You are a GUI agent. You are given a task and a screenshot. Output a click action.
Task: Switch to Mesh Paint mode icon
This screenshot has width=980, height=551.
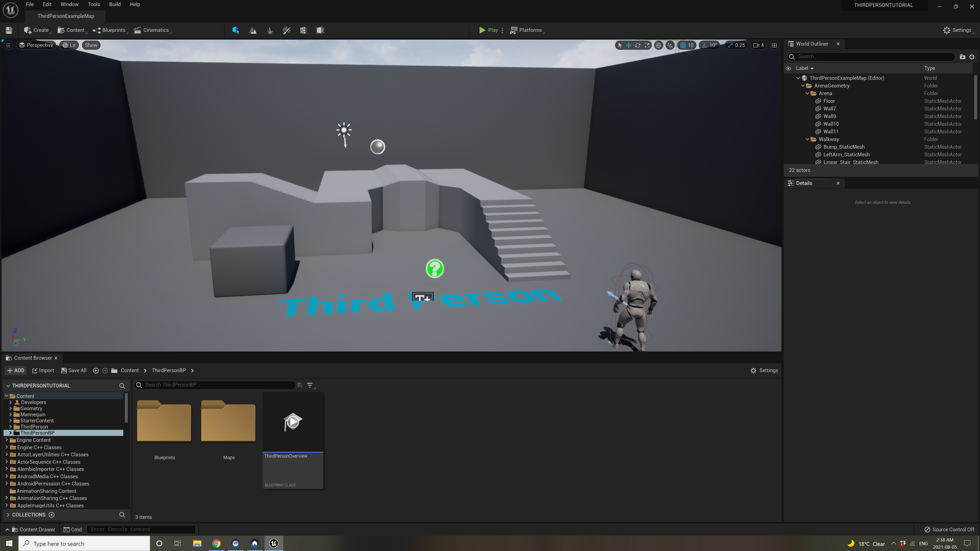(x=286, y=30)
